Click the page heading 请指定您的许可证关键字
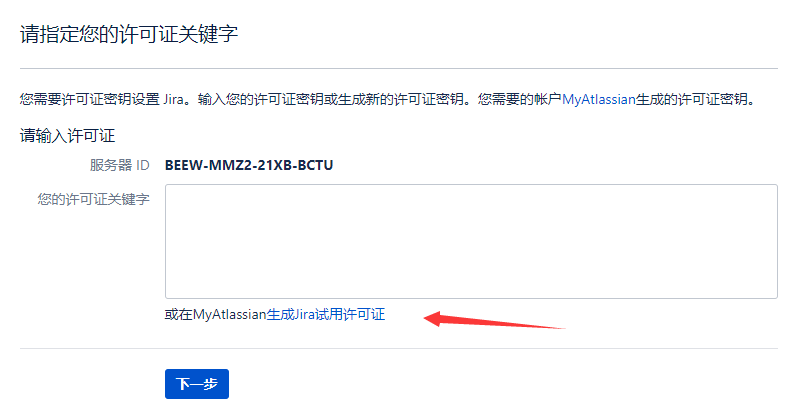Screen dimensions: 794x416 pyautogui.click(x=129, y=34)
